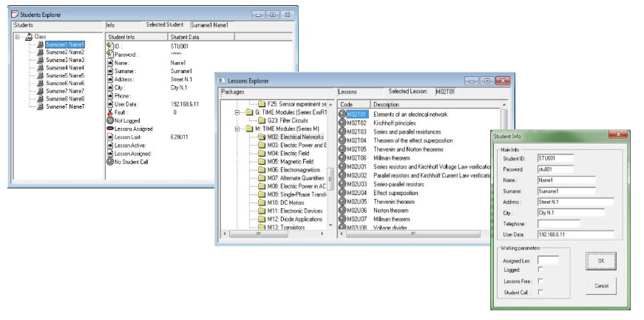The width and height of the screenshot is (644, 320).
Task: Collapse the M: TIME Modules package
Action: point(238,129)
